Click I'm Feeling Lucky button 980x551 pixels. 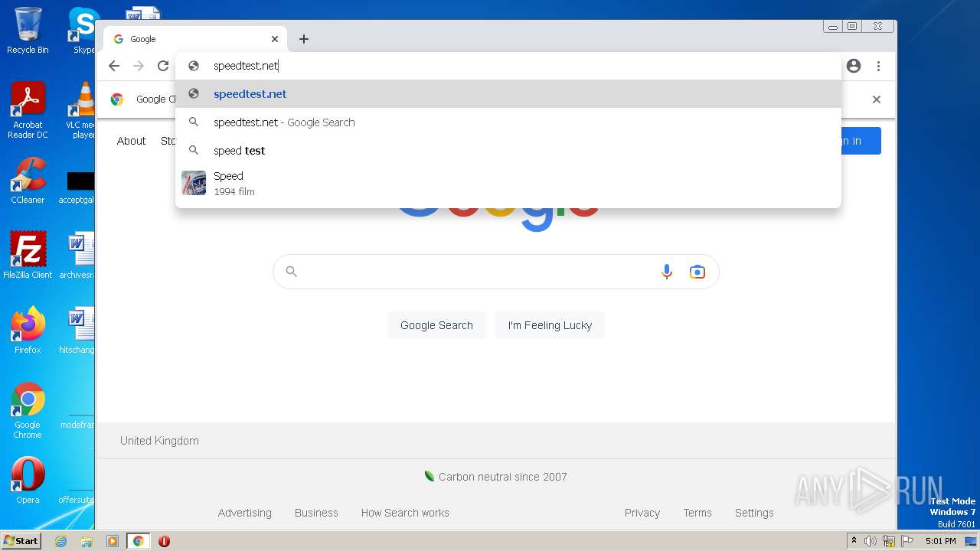pyautogui.click(x=550, y=325)
